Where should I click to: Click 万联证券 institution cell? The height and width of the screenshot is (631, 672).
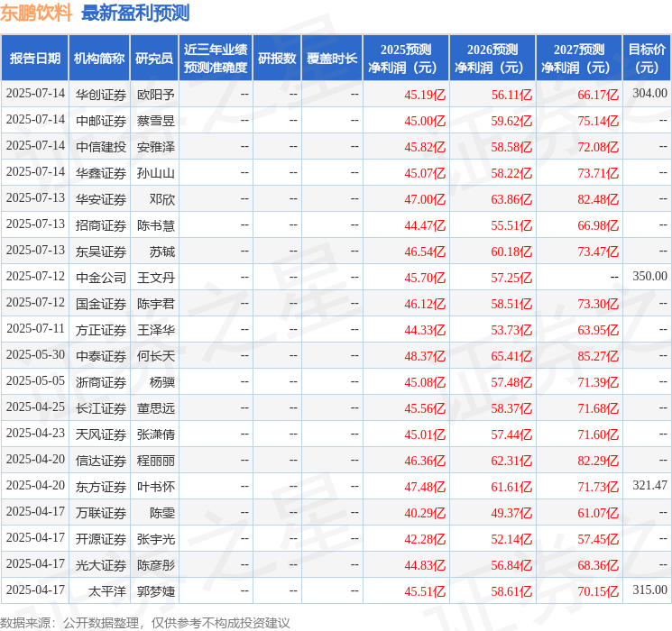click(101, 513)
